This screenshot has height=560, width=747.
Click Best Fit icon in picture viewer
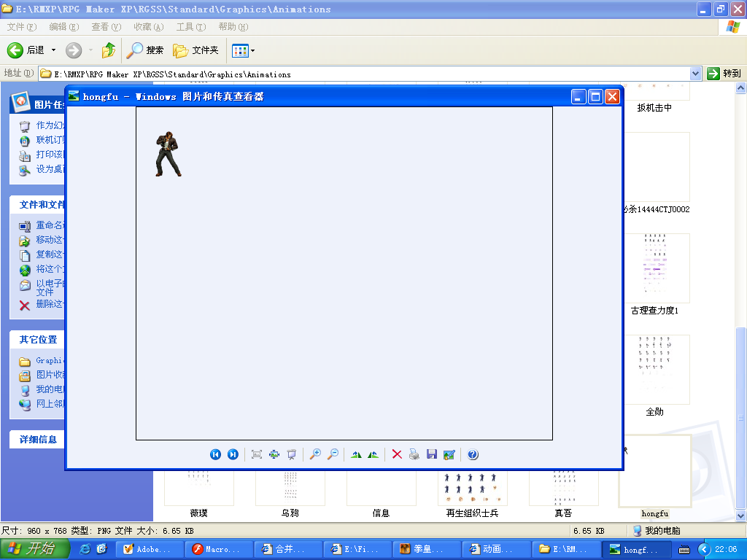point(257,454)
